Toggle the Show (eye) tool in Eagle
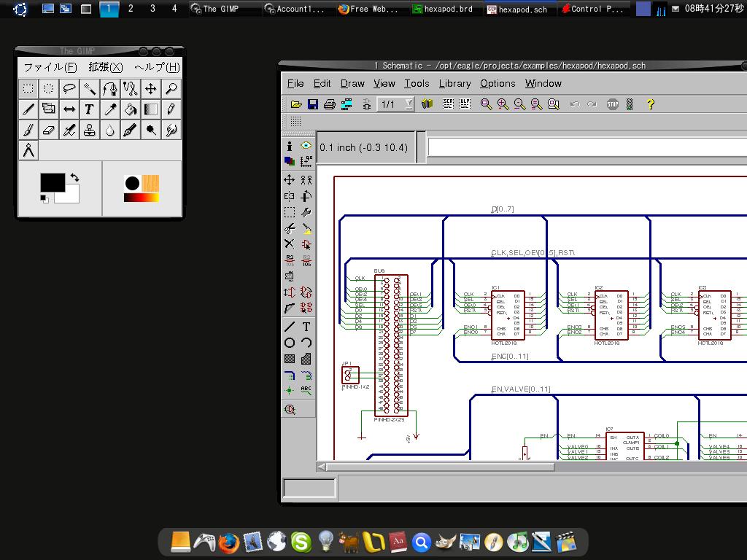The image size is (747, 560). [x=306, y=146]
